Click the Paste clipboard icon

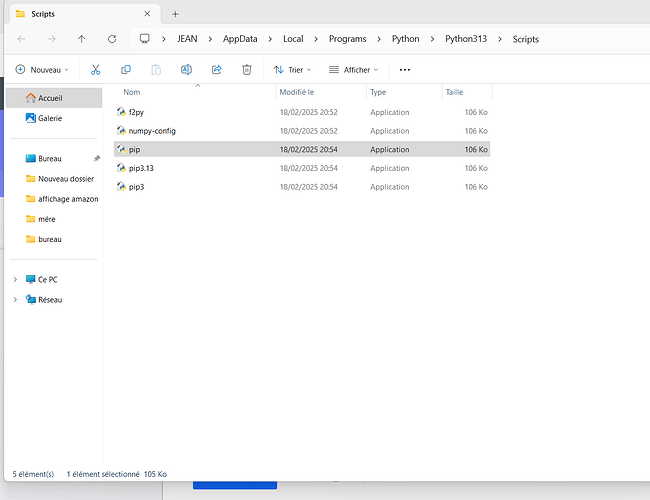[x=156, y=70]
